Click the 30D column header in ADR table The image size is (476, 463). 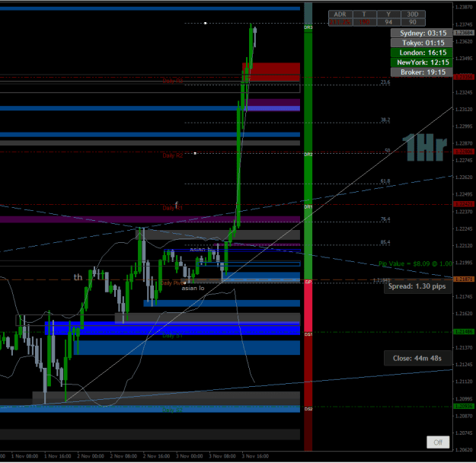(x=413, y=14)
